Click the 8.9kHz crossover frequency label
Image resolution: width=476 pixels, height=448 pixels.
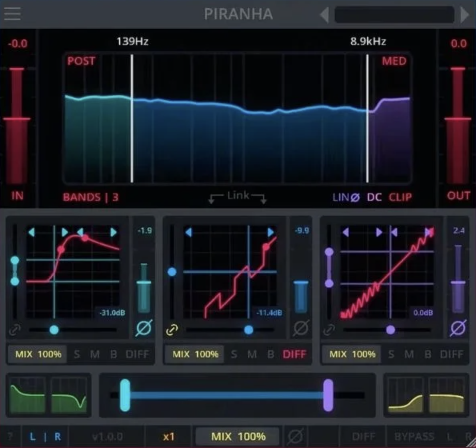pyautogui.click(x=368, y=41)
